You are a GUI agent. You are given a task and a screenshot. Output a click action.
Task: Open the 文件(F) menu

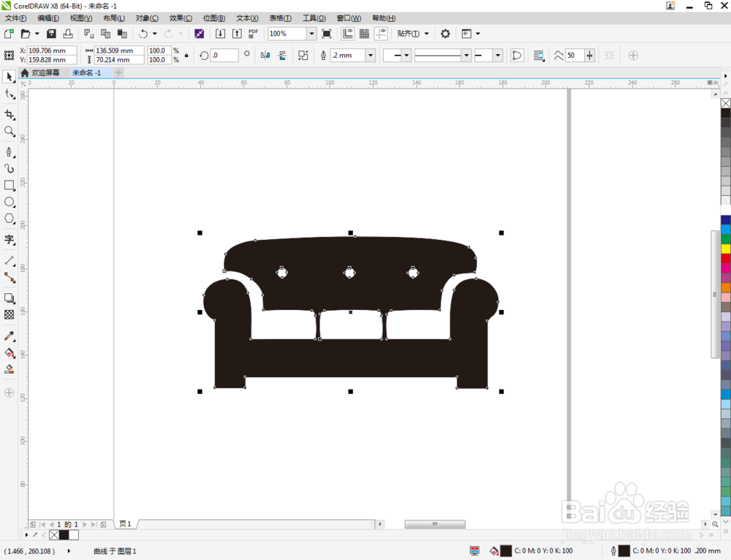16,18
